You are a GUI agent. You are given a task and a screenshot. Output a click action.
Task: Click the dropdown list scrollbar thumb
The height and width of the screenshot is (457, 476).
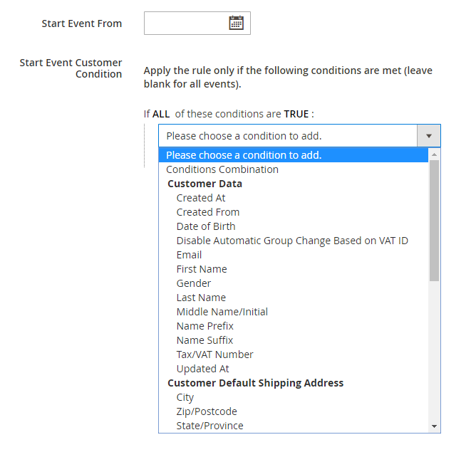click(x=435, y=221)
